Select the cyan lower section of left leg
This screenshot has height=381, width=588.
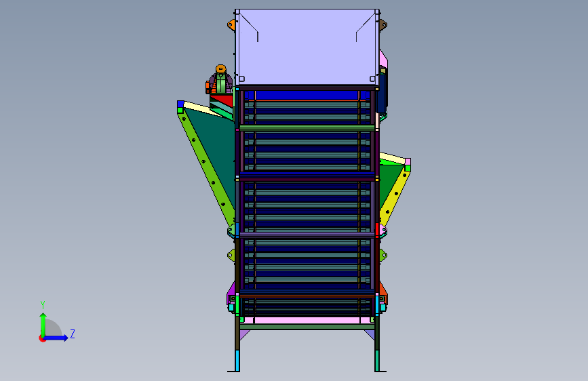(x=237, y=361)
